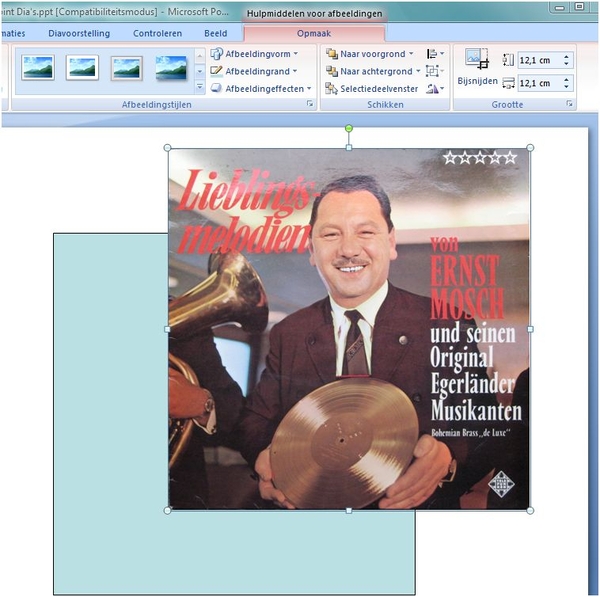Click the group objects icon
600x597 pixels.
tap(435, 71)
